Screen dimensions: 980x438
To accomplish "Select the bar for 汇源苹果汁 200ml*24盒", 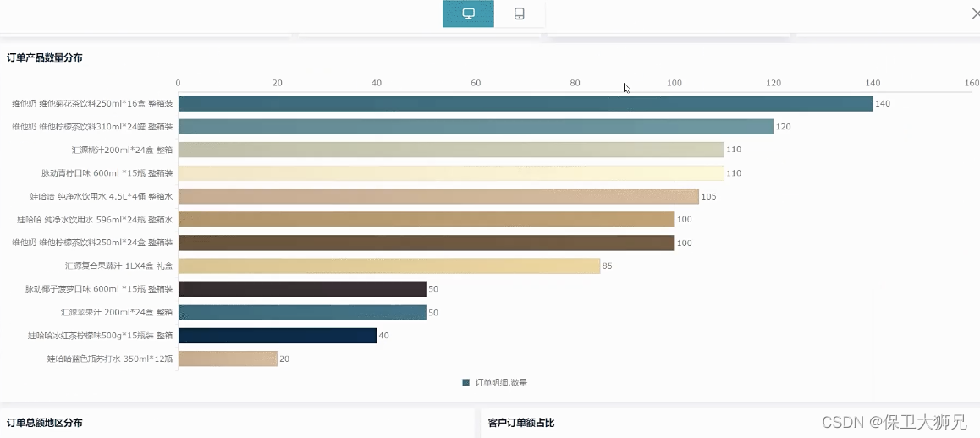I will point(302,312).
